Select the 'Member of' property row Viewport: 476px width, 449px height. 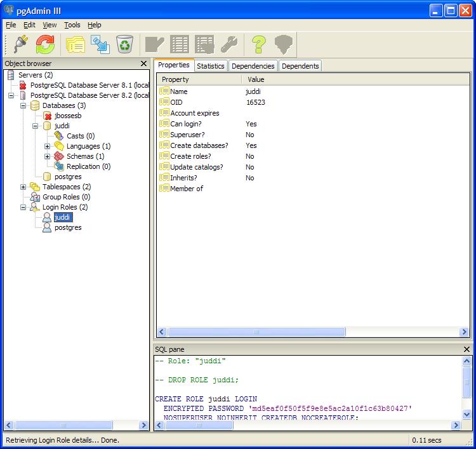click(314, 189)
